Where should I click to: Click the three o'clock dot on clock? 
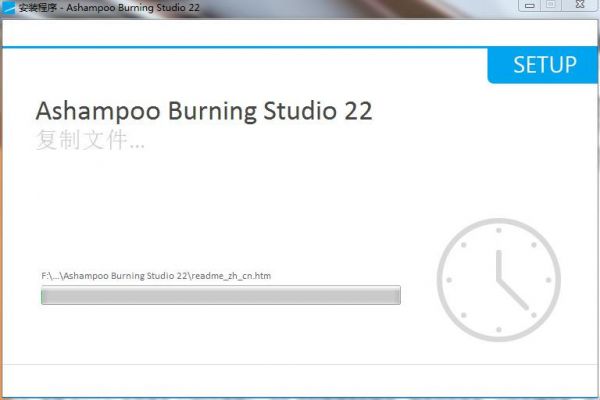[x=548, y=280]
